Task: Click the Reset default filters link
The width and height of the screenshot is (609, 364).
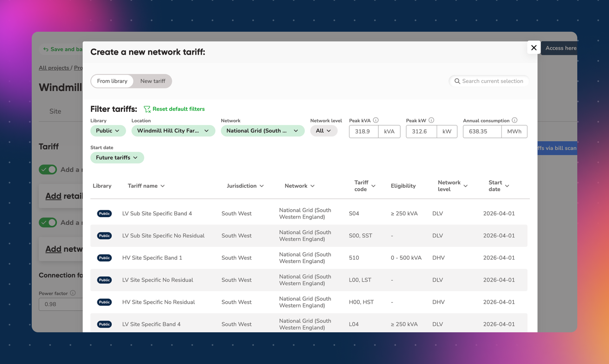Action: 178,109
